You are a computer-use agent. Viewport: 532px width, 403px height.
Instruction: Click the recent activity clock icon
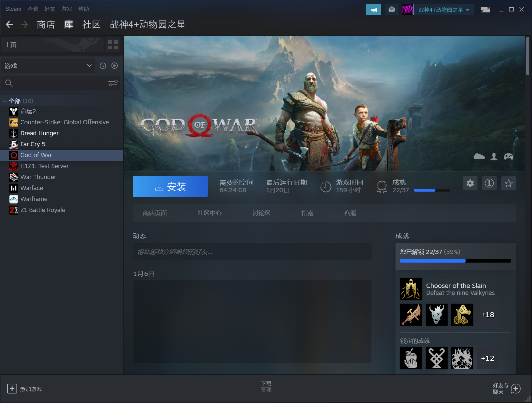tap(103, 66)
